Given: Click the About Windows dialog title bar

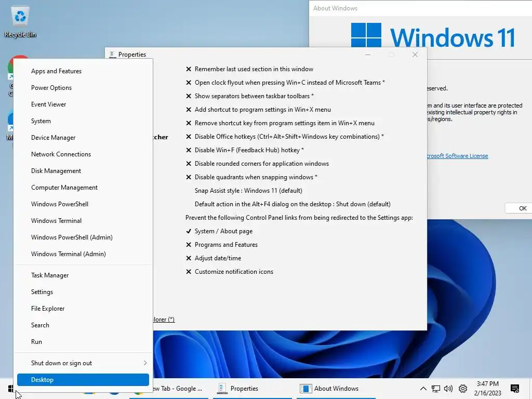Looking at the screenshot, I should [x=420, y=8].
